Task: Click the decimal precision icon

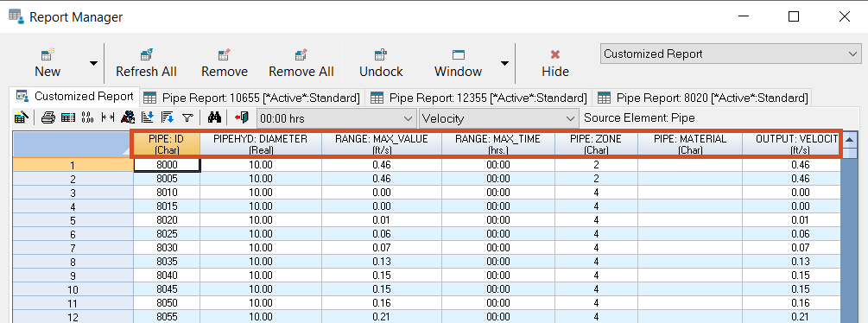Action: click(x=87, y=117)
